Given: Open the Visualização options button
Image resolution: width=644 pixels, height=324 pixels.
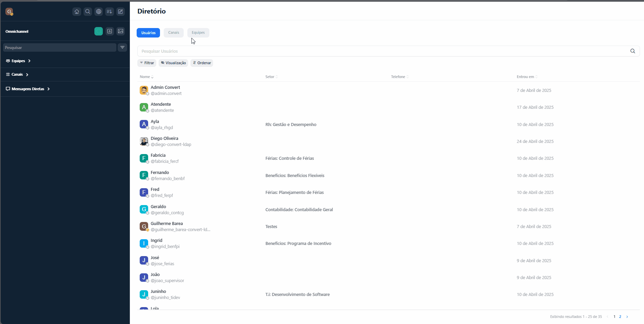Looking at the screenshot, I should coord(173,63).
